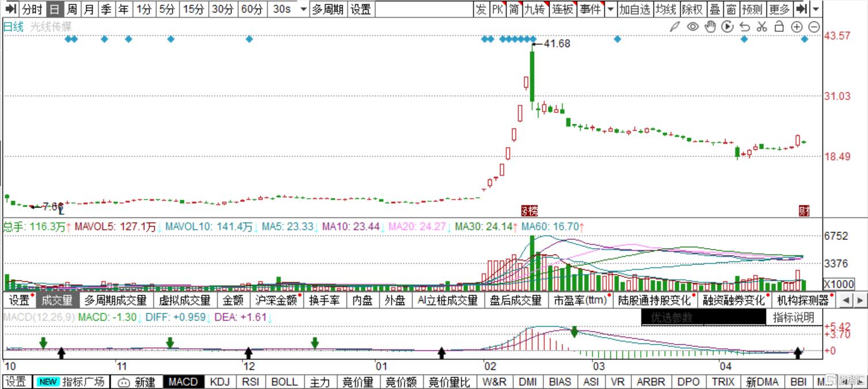Image resolution: width=868 pixels, height=389 pixels.
Task: Select the pencil drawing tool icon
Action: click(x=675, y=26)
